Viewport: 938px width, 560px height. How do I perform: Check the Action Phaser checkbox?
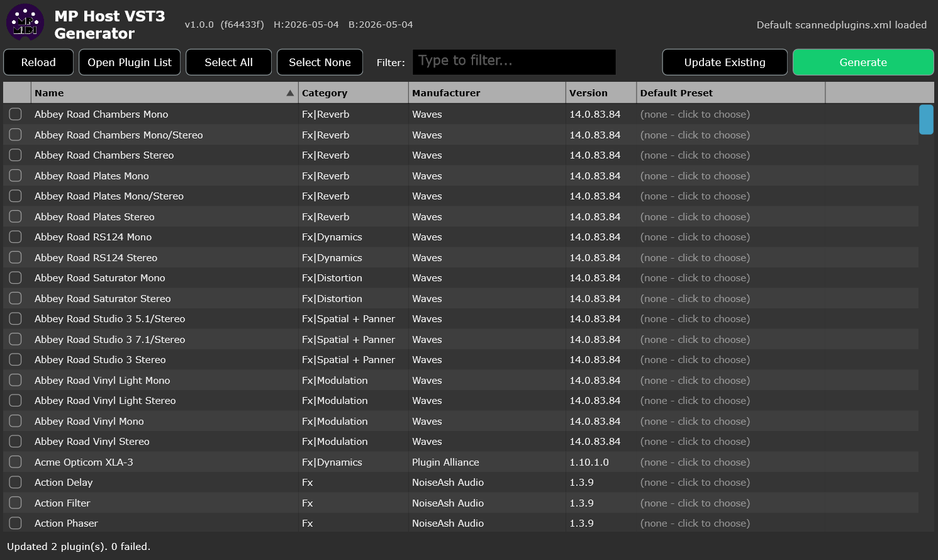tap(16, 524)
